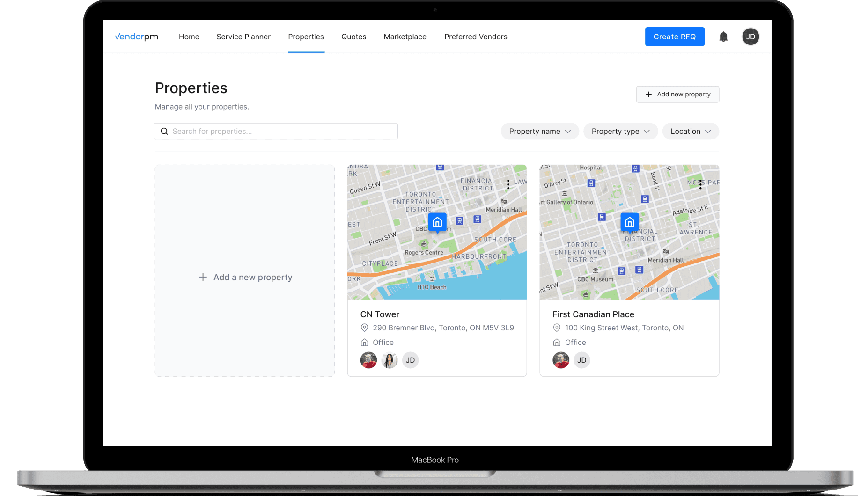Switch to the Quotes tab
The width and height of the screenshot is (868, 497).
coord(354,37)
